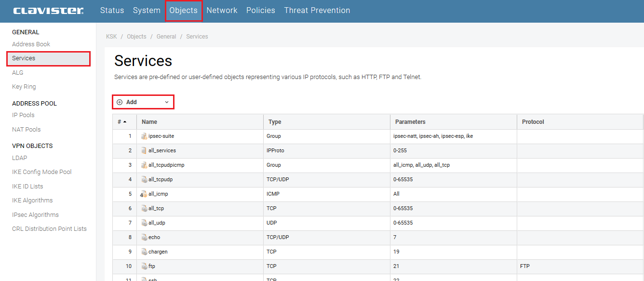Click the Clavister logo
Screen dimensions: 644x281
click(x=48, y=11)
